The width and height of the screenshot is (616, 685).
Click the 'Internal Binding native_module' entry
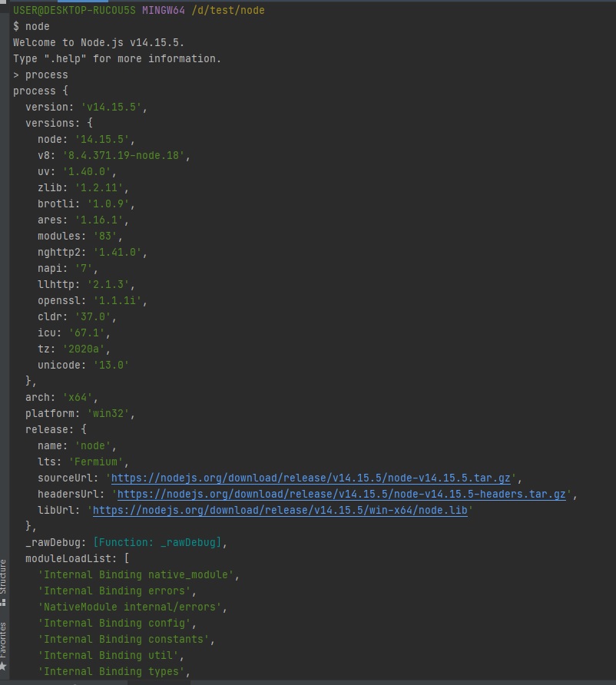pyautogui.click(x=138, y=575)
